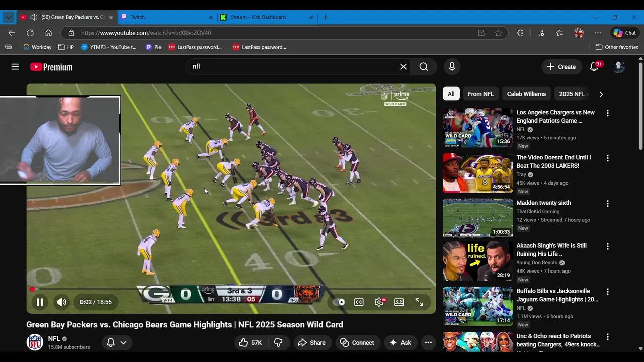Select the All filter chip

pyautogui.click(x=451, y=94)
